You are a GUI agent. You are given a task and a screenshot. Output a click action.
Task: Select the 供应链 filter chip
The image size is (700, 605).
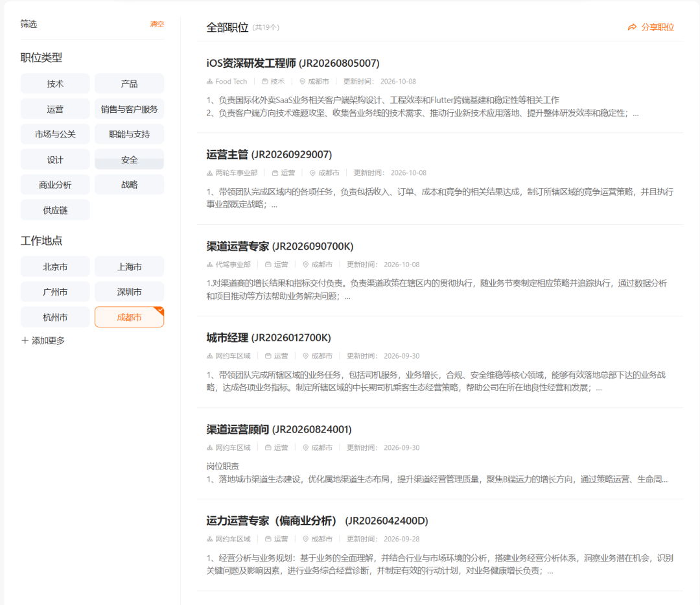tap(55, 210)
